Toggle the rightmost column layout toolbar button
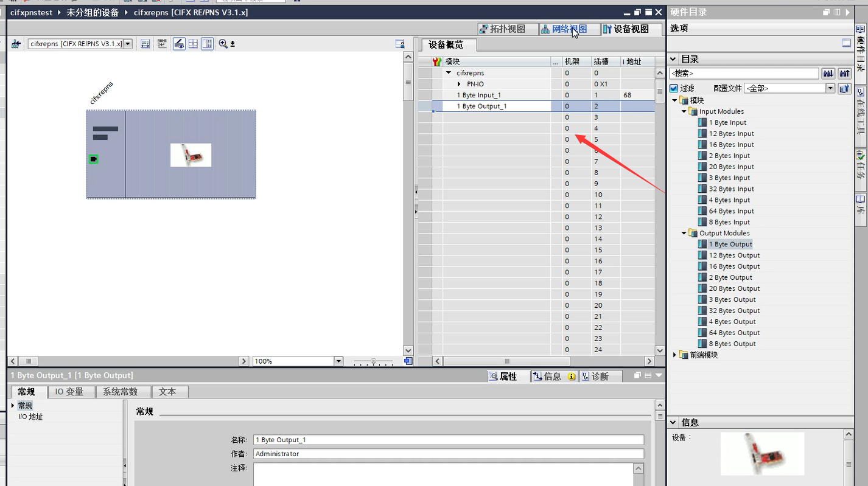 pos(208,44)
